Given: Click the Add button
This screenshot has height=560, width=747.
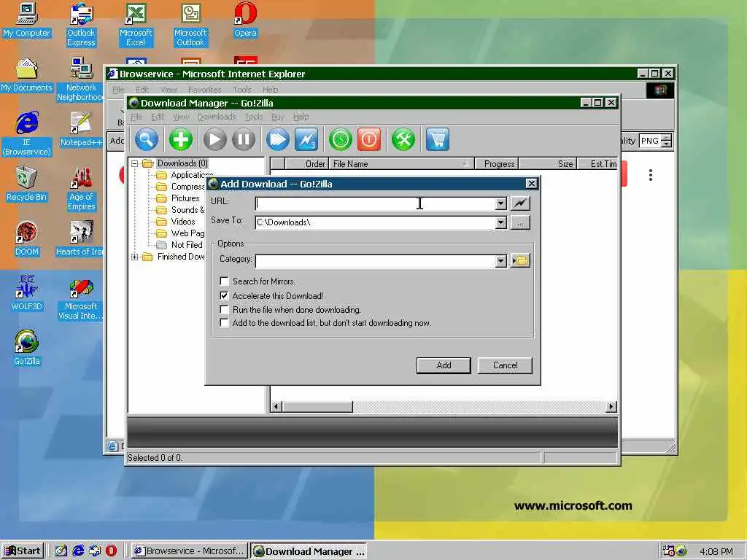Looking at the screenshot, I should point(444,365).
